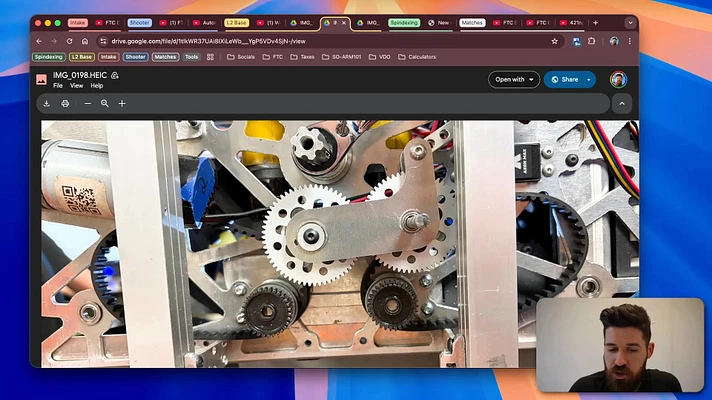Viewport: 712px width, 400px height.
Task: Bookmark this page with the star icon
Action: (x=554, y=41)
